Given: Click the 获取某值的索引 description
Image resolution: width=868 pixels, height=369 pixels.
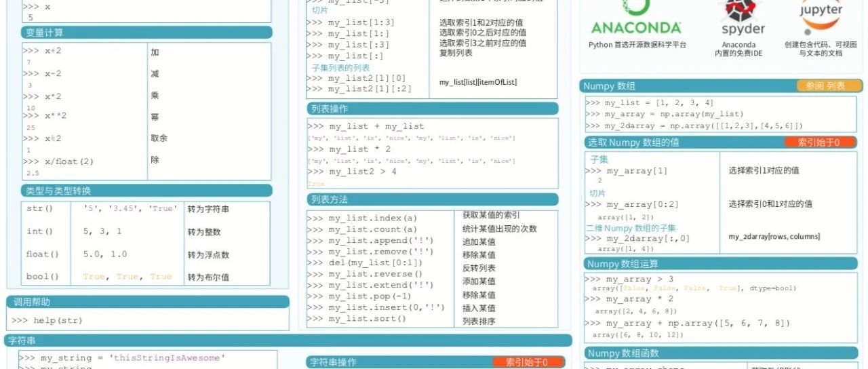Looking at the screenshot, I should click(492, 215).
